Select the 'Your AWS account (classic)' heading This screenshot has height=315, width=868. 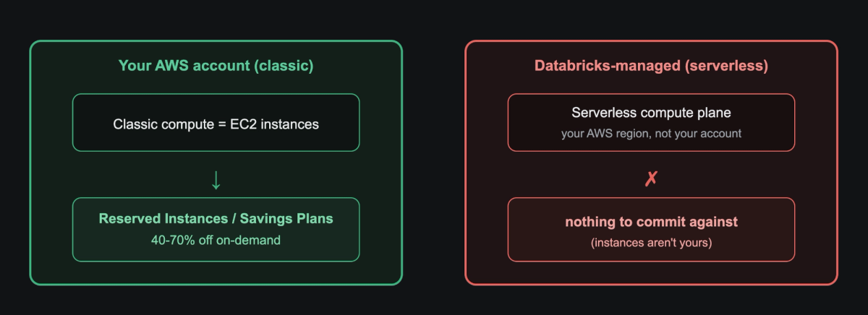click(216, 66)
